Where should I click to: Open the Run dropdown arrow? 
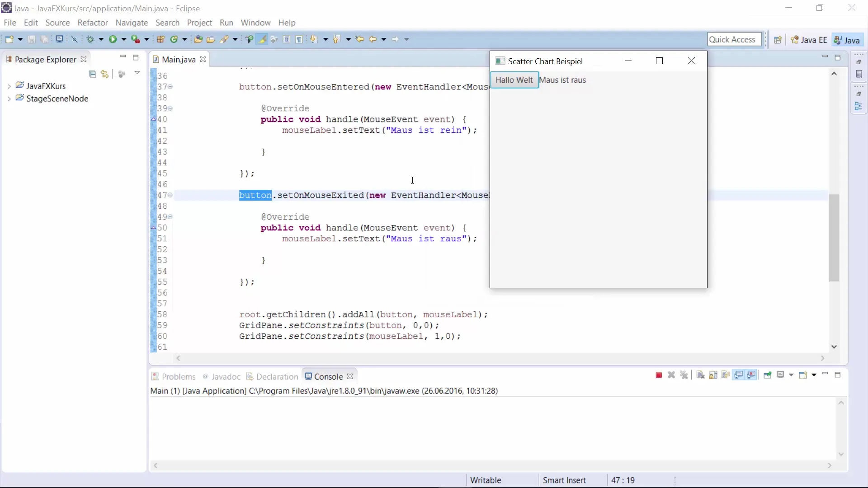(x=124, y=39)
